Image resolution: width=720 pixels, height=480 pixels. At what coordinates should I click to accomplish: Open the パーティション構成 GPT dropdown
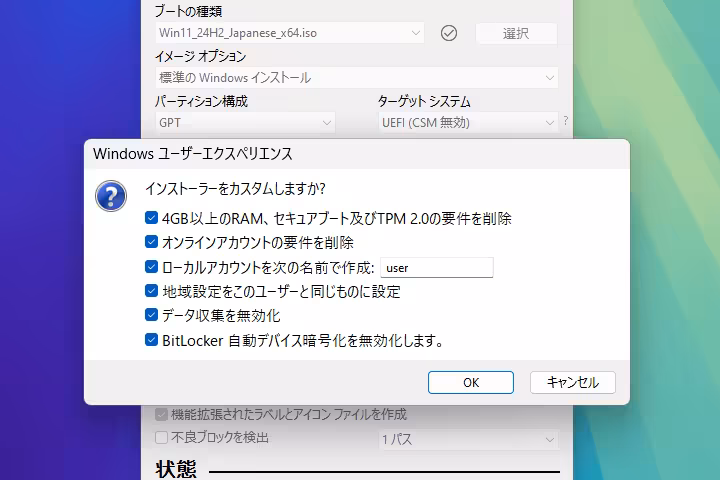pyautogui.click(x=245, y=122)
